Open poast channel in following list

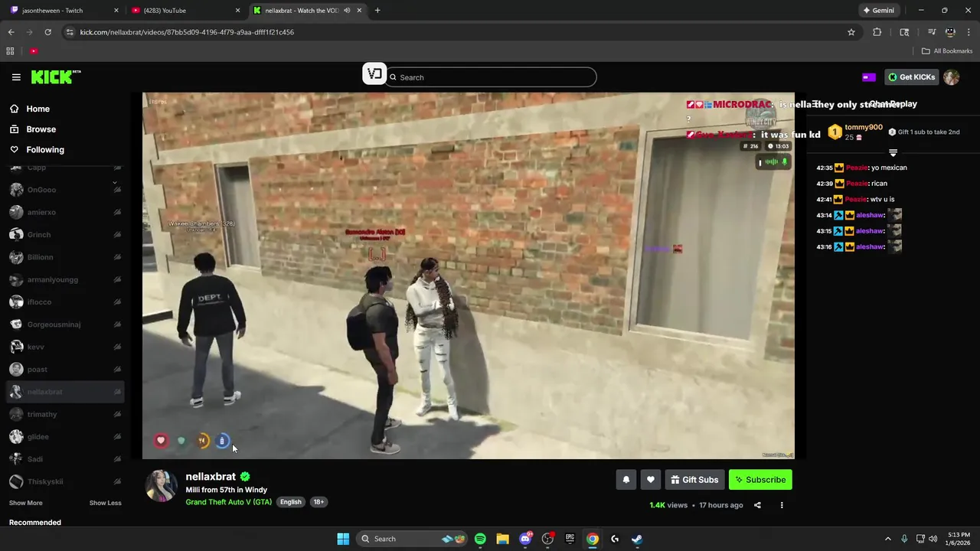(x=65, y=370)
